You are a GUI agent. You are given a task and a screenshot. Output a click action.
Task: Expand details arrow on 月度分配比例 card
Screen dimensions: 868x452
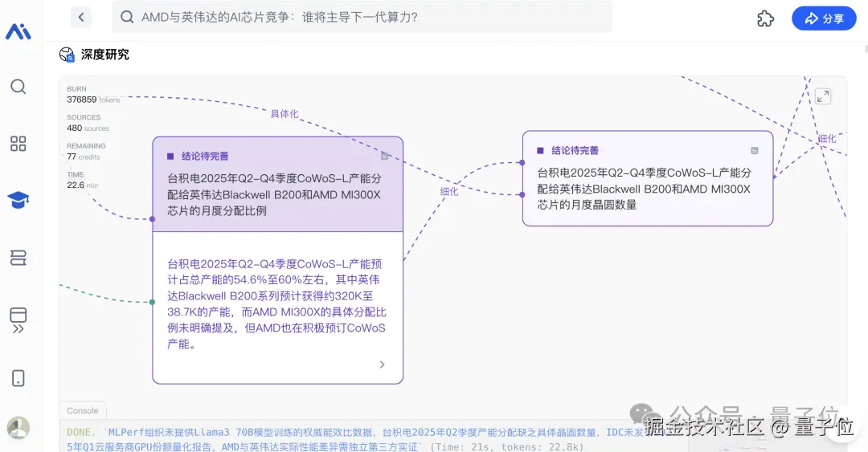[x=382, y=364]
